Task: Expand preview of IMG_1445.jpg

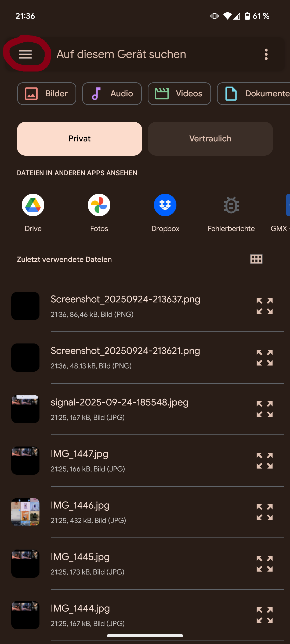Action: tap(264, 564)
